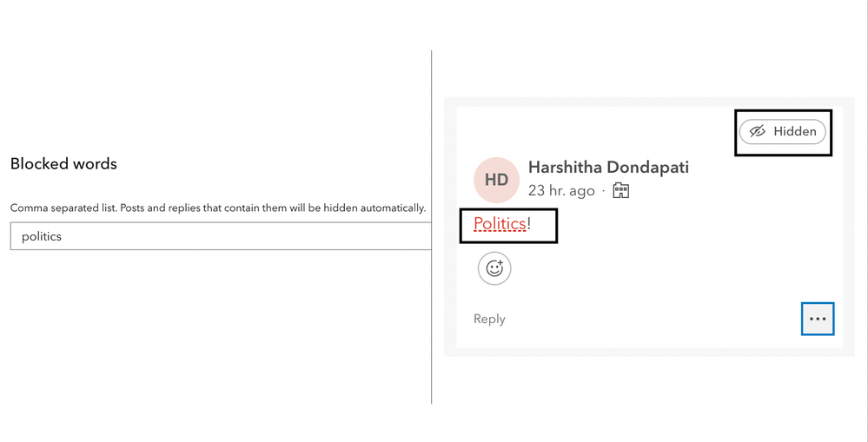
Task: Open Harshitha Dondapati's profile name
Action: click(x=608, y=167)
